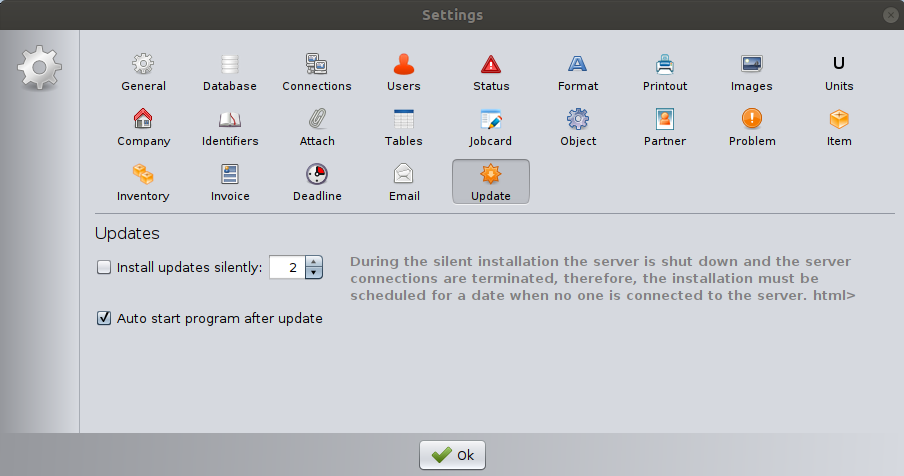Increase silent update value with up arrow
The height and width of the screenshot is (476, 904).
[314, 262]
